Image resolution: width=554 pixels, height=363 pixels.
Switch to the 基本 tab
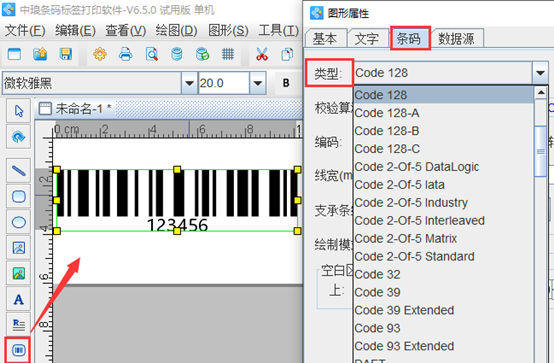(325, 39)
